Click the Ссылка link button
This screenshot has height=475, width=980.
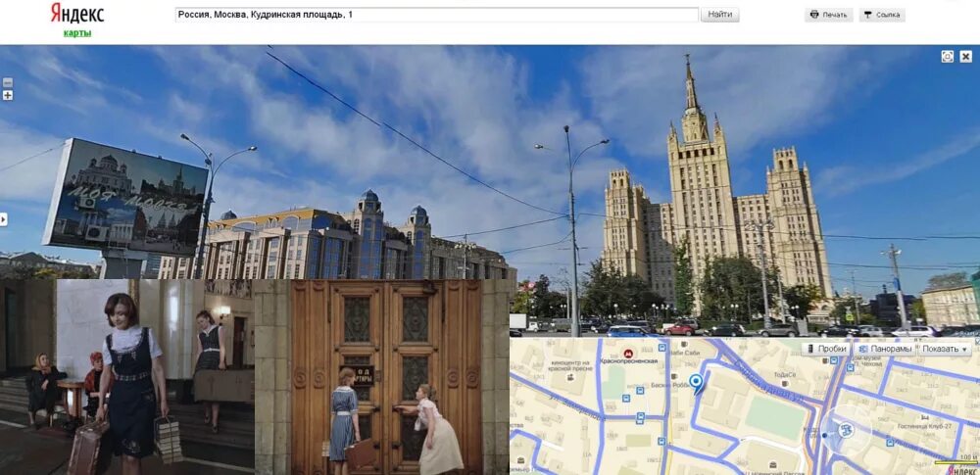[882, 15]
